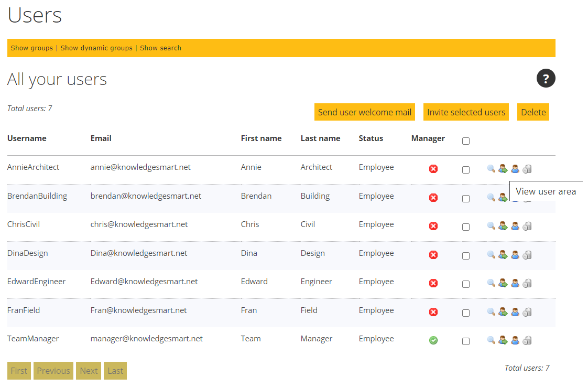Screen dimensions: 588x388
Task: Click user-with-green-arrow icon for FranField
Action: click(503, 312)
